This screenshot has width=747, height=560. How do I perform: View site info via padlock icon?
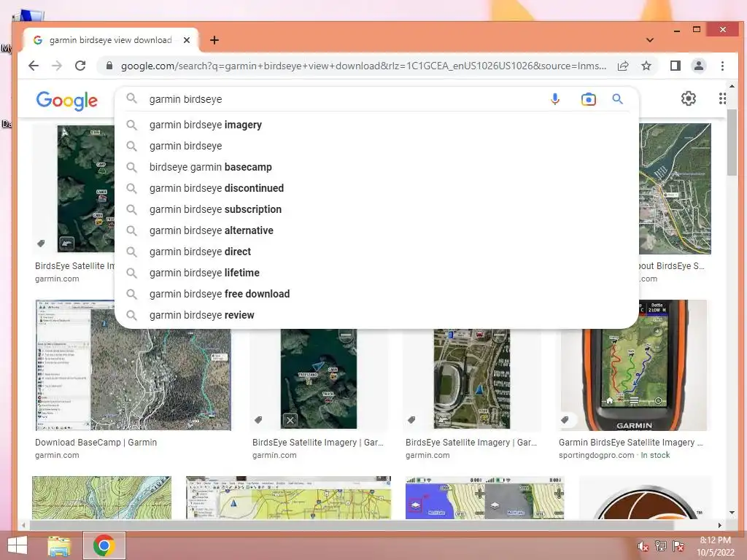pos(109,66)
